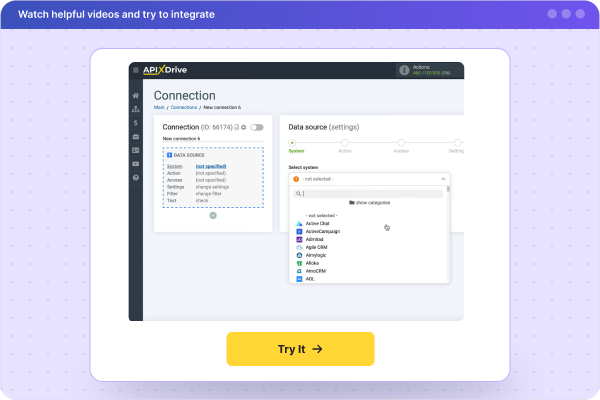Open connection settings gear icon
Viewport: 600px width, 400px height.
click(x=243, y=128)
